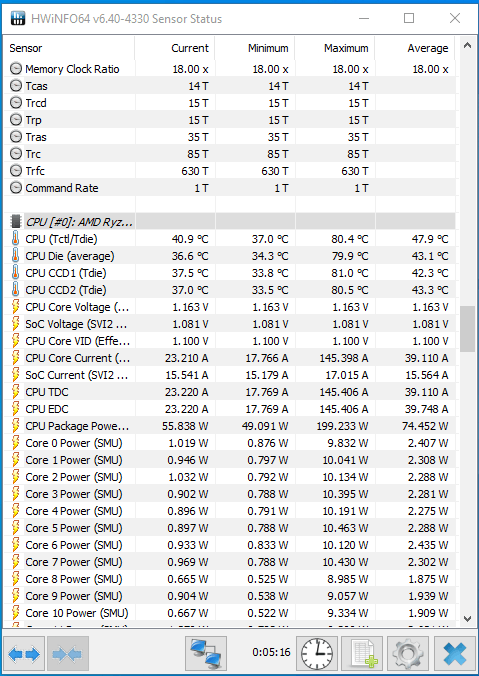This screenshot has height=676, width=479.
Task: Click lightning icon beside SoC Voltage
Action: click(16, 324)
